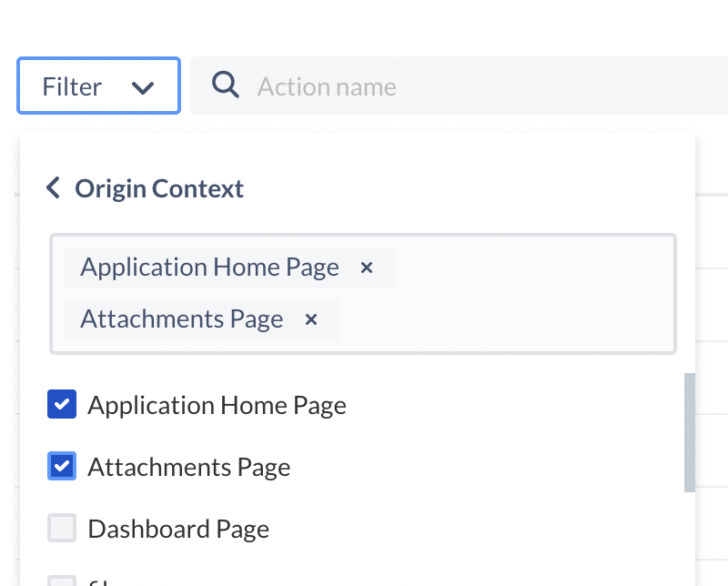Click the Attachments Page tag chip

[182, 319]
